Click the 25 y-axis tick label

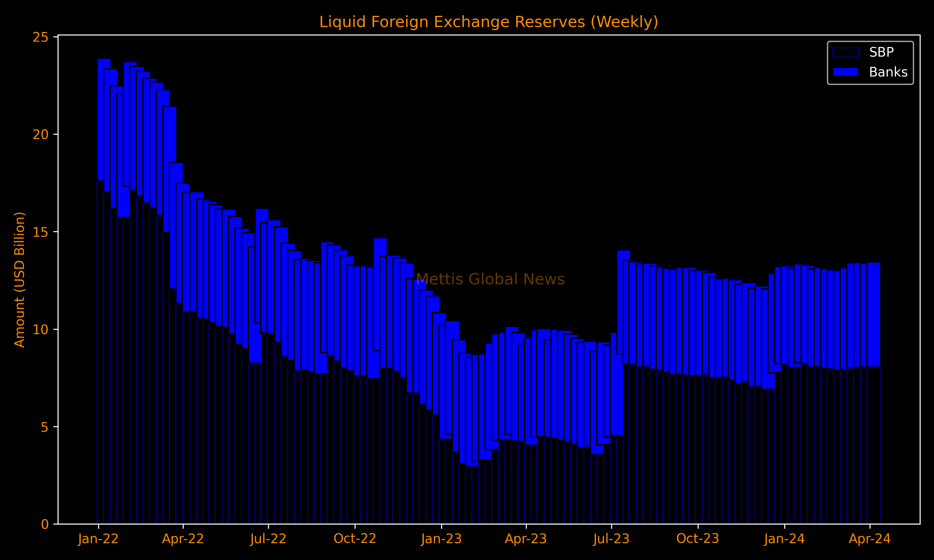tap(40, 37)
